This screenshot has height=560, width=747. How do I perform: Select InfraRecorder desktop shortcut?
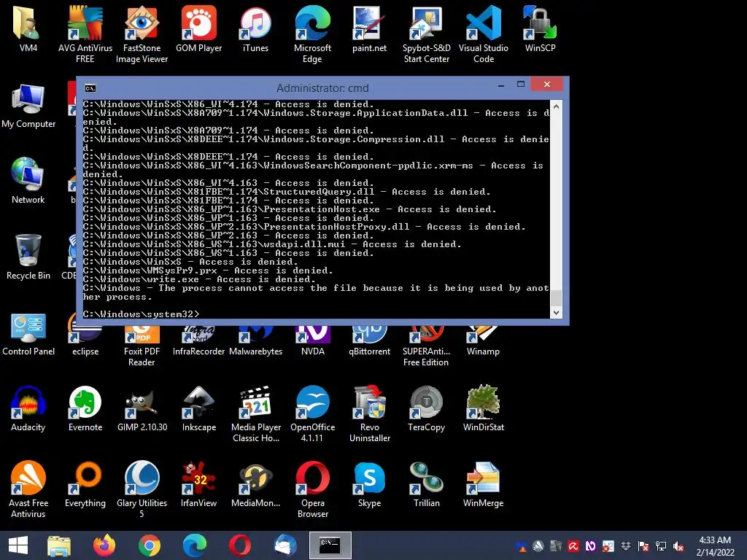tap(198, 342)
